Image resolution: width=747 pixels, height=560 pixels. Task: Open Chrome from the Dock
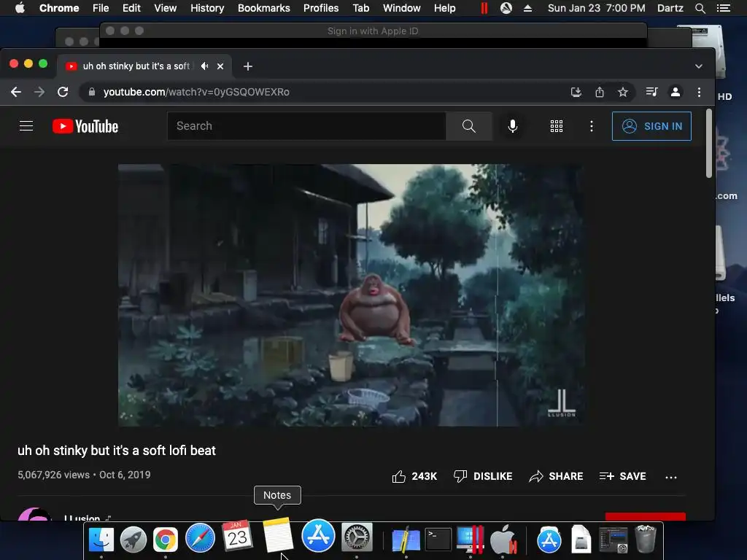coord(166,540)
